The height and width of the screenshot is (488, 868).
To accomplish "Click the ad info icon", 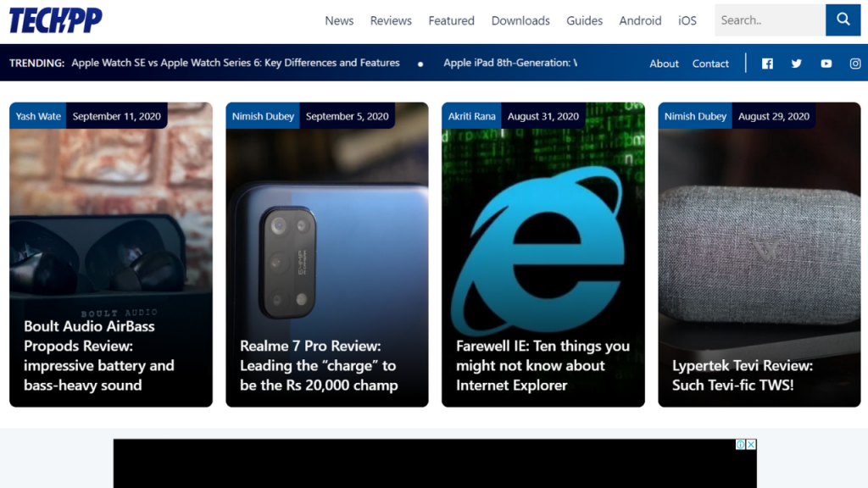I will point(741,445).
